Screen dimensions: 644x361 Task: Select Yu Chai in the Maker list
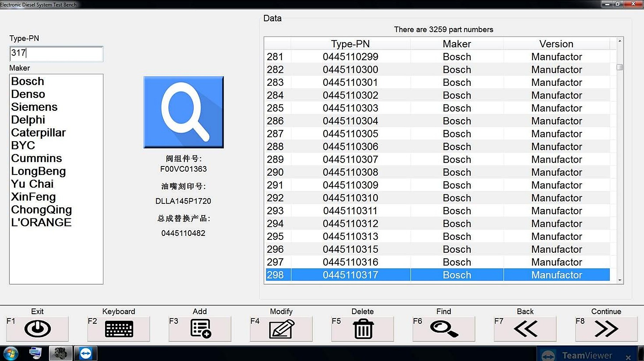coord(32,184)
